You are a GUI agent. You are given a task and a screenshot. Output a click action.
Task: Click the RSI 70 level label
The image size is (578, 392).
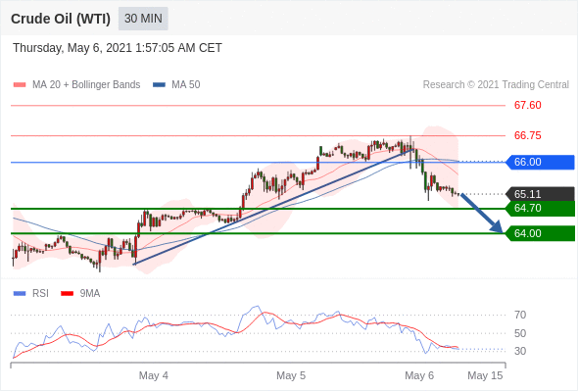(x=520, y=315)
